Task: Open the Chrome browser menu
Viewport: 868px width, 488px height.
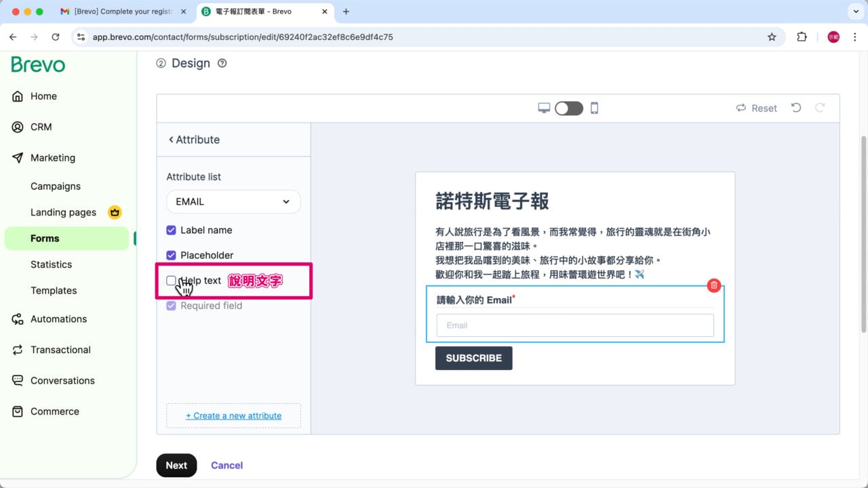Action: (x=856, y=37)
